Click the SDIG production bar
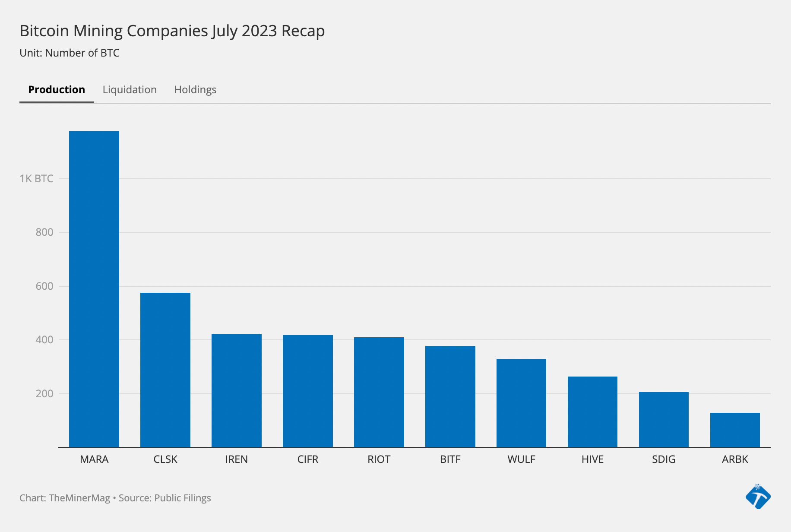The width and height of the screenshot is (791, 532). pos(664,419)
